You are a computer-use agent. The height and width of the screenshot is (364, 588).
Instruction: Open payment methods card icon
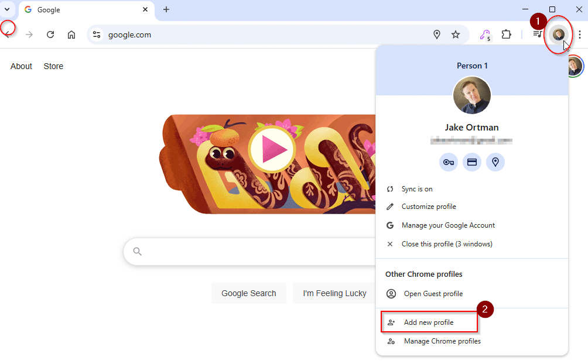472,162
